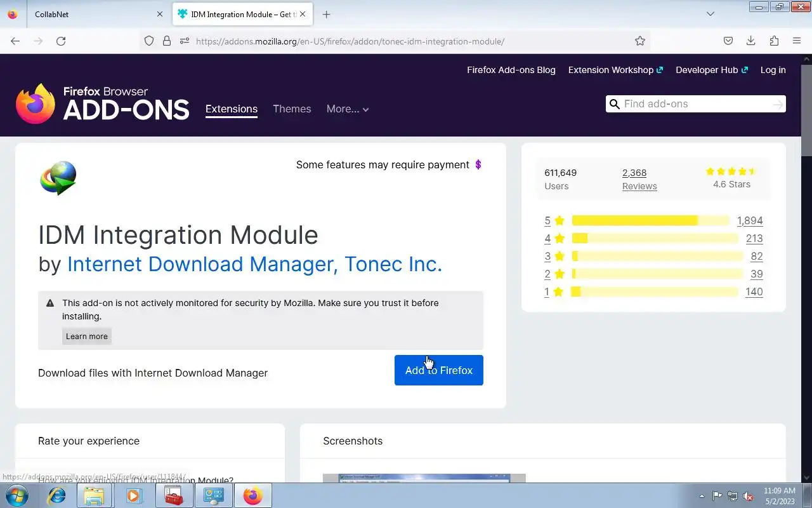The width and height of the screenshot is (812, 508).
Task: Filter reviews by the 2 star label
Action: (554, 274)
